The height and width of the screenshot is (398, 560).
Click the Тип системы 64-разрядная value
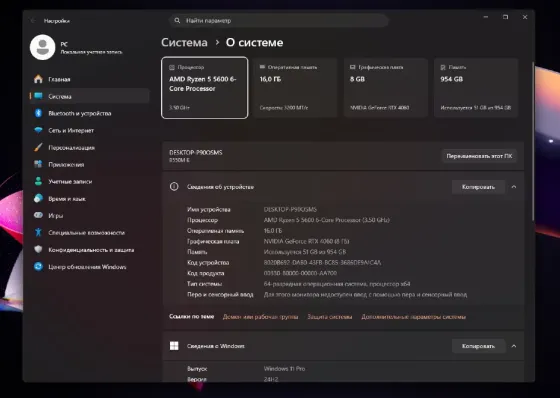pos(337,284)
